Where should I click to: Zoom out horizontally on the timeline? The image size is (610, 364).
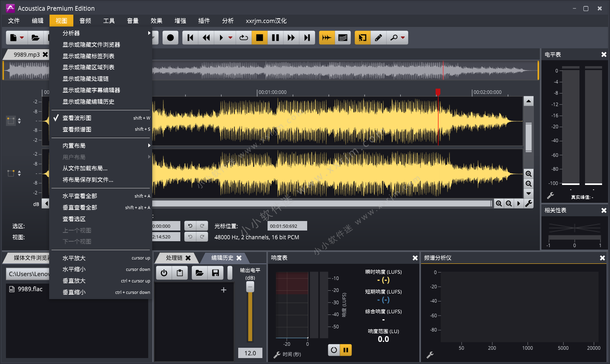pos(509,204)
